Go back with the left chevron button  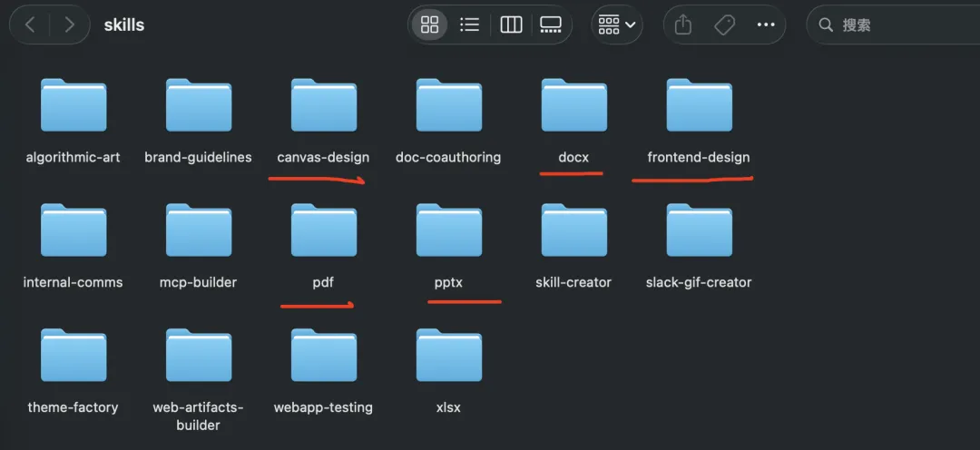(30, 25)
